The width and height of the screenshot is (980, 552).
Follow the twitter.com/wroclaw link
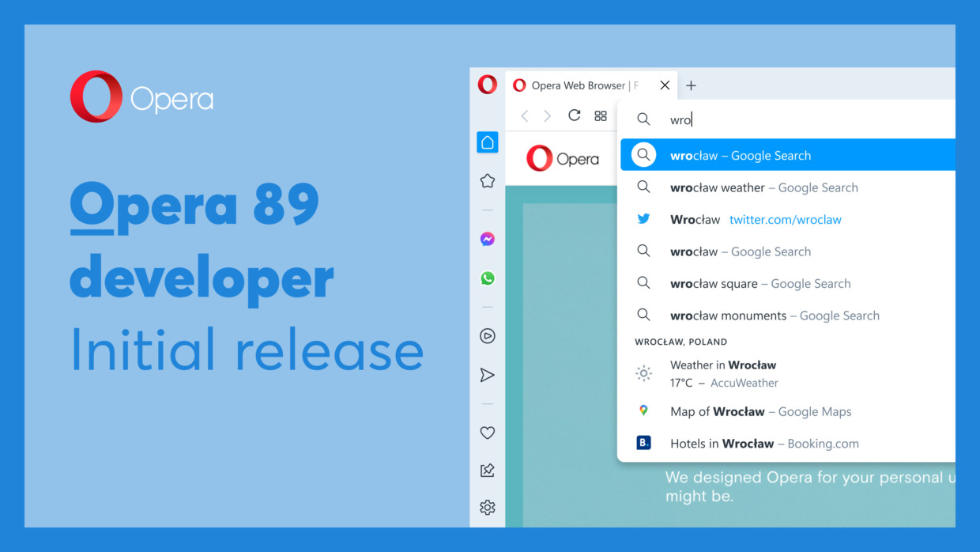(785, 219)
